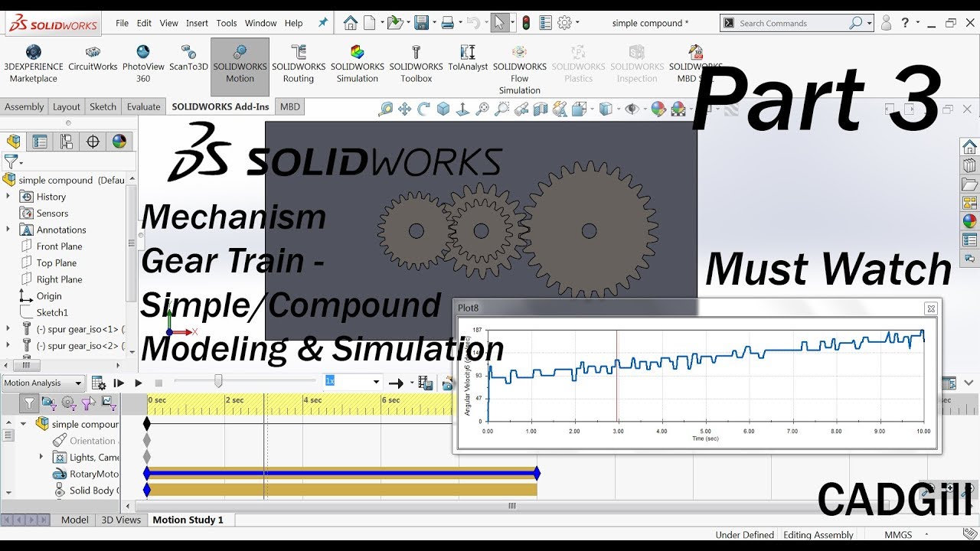Click the Home icon in the top toolbar
This screenshot has height=551, width=980.
pos(351,23)
